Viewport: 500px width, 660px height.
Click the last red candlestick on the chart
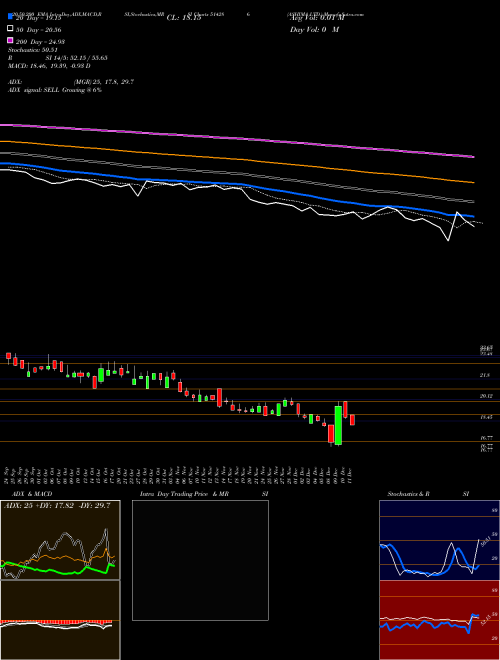click(x=353, y=420)
